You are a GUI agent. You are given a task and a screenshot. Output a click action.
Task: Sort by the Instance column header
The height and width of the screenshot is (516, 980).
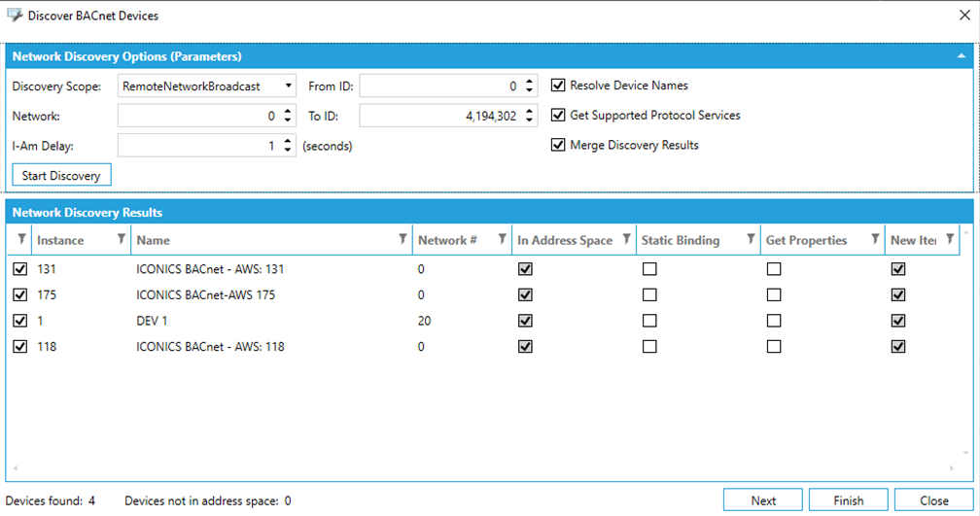[68, 240]
